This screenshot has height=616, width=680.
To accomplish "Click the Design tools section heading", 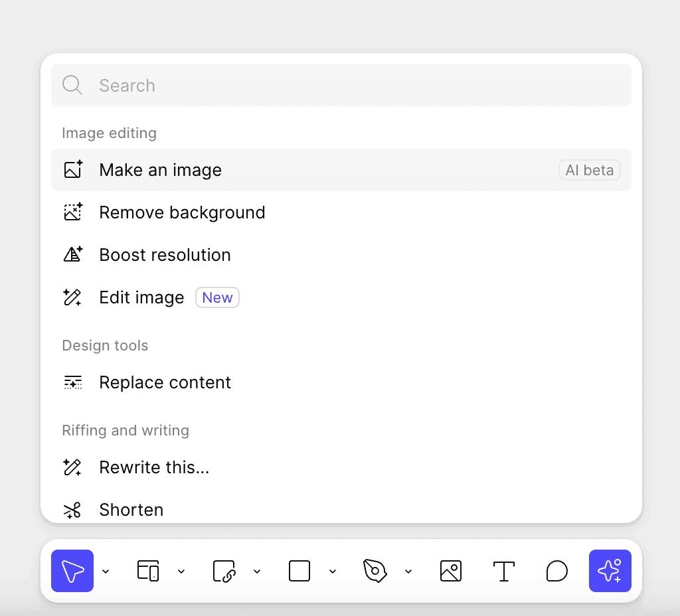I will point(105,345).
